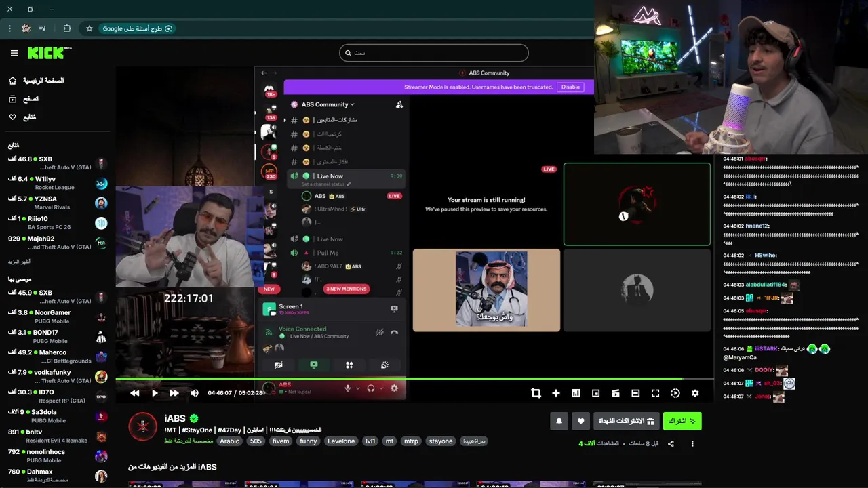This screenshot has width=868, height=488.
Task: Click the sparkle icon in player controls
Action: [x=556, y=393]
